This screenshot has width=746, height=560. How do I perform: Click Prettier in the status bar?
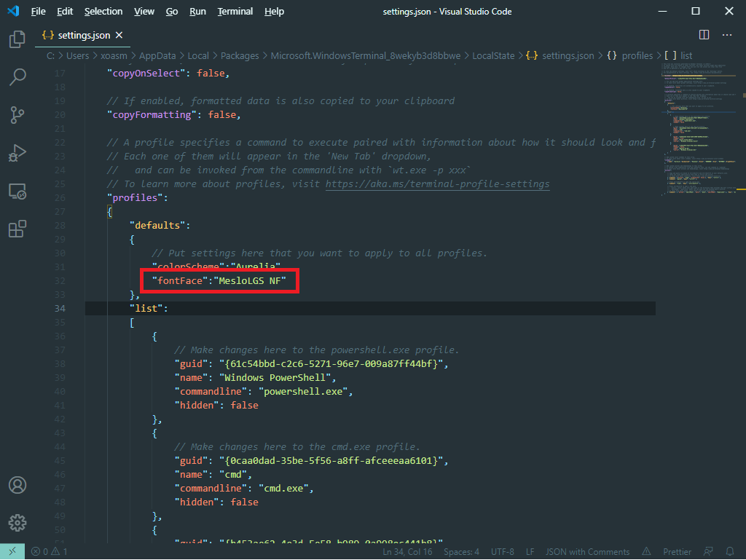(677, 551)
